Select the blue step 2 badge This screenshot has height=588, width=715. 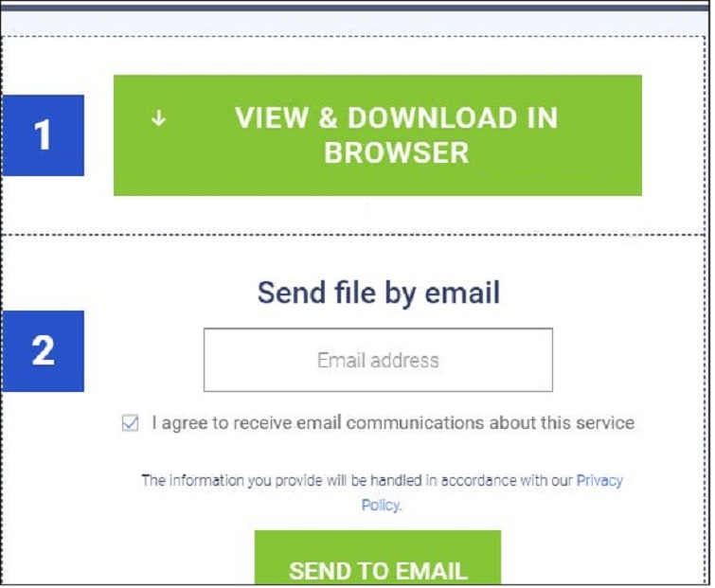point(43,351)
